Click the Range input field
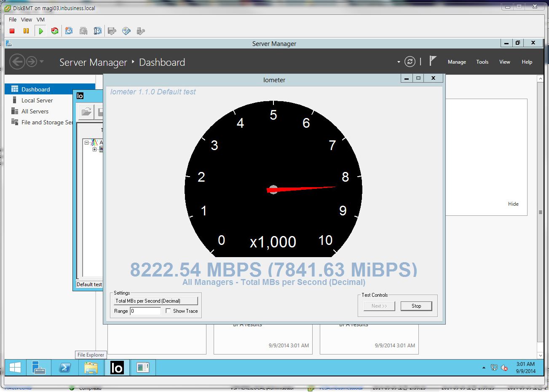The image size is (549, 392). [x=145, y=311]
